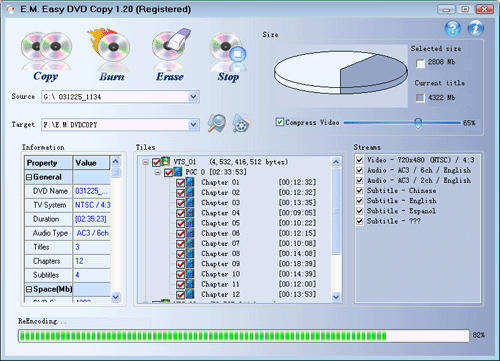Viewport: 500px width, 361px height.
Task: Select the Chapter 10 row label
Action: [220, 274]
